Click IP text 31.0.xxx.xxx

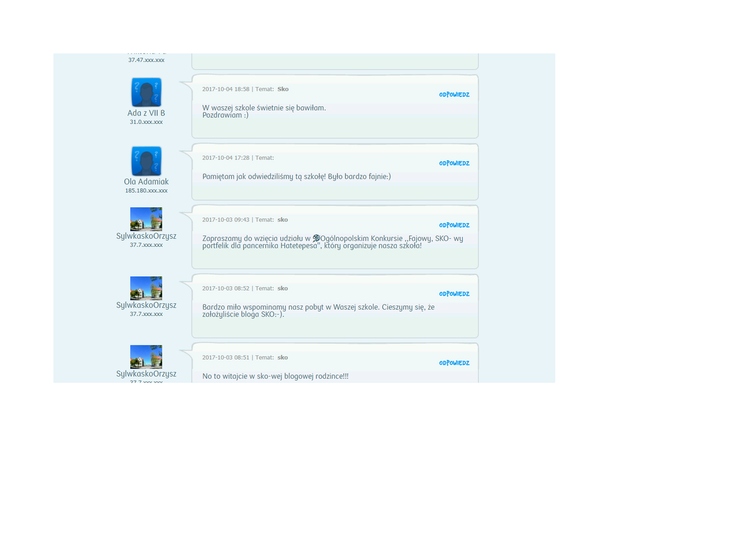146,122
